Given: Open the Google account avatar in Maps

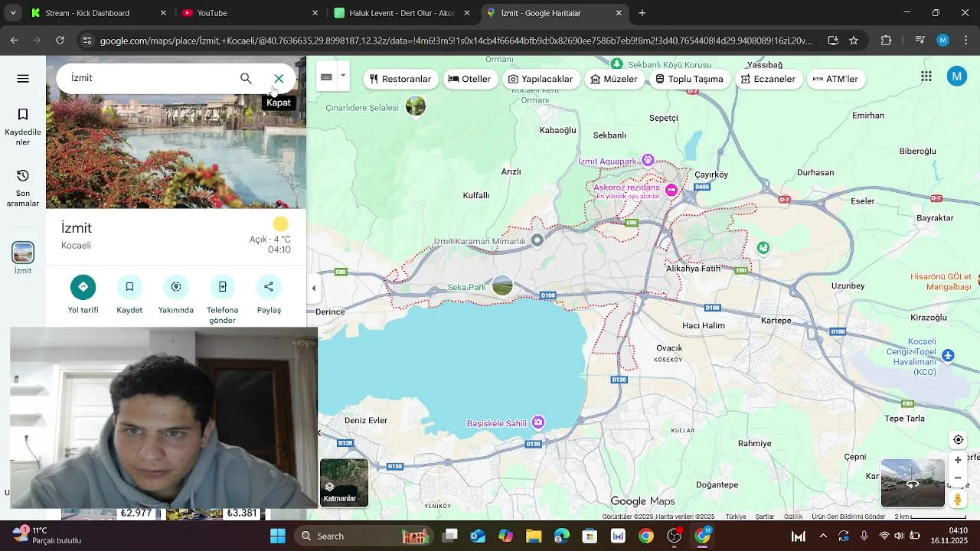Looking at the screenshot, I should tap(956, 76).
